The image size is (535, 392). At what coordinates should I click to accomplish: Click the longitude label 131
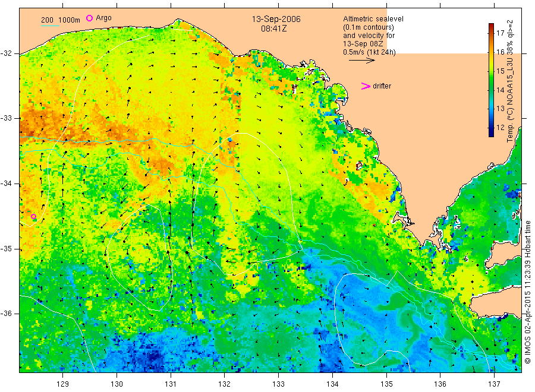point(171,384)
